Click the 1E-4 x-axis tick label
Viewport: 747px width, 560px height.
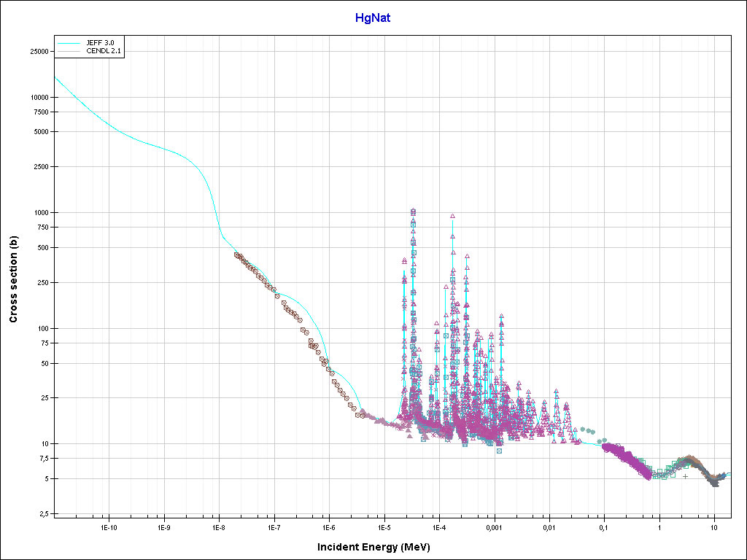point(439,526)
